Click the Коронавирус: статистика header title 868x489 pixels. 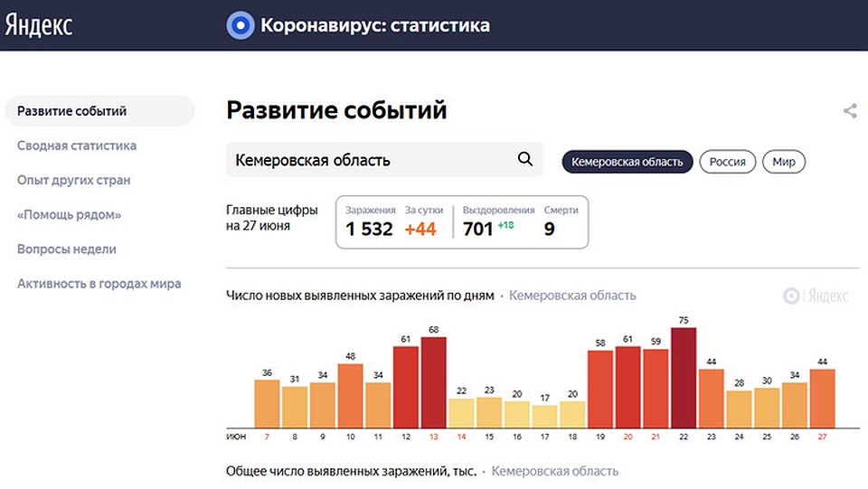(374, 25)
